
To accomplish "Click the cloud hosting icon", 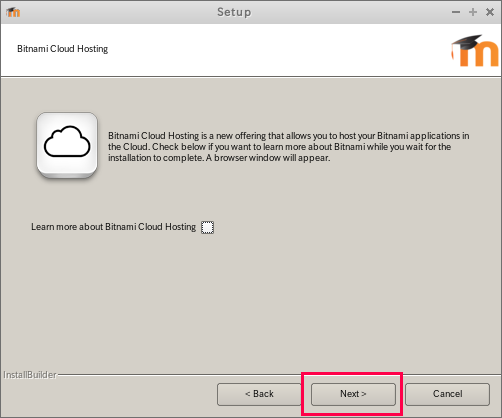I will click(x=67, y=145).
